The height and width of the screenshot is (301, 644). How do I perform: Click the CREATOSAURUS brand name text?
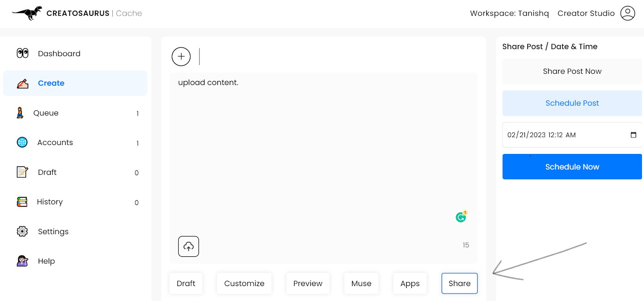pyautogui.click(x=78, y=13)
